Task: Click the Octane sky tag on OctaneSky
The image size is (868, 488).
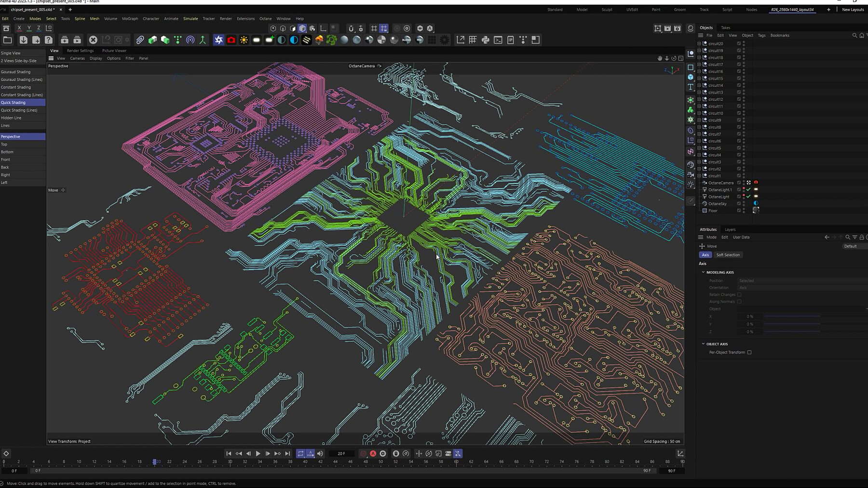Action: (x=756, y=203)
